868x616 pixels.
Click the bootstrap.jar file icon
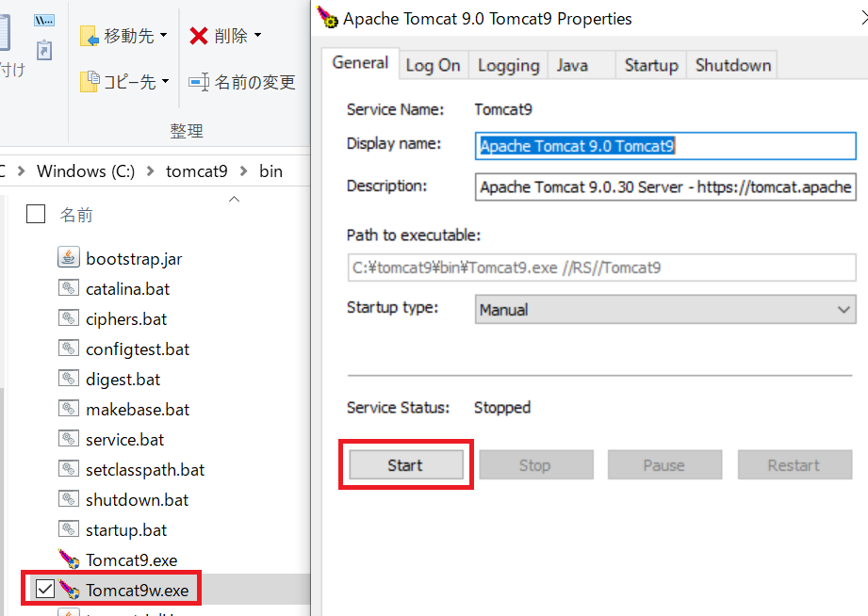69,257
